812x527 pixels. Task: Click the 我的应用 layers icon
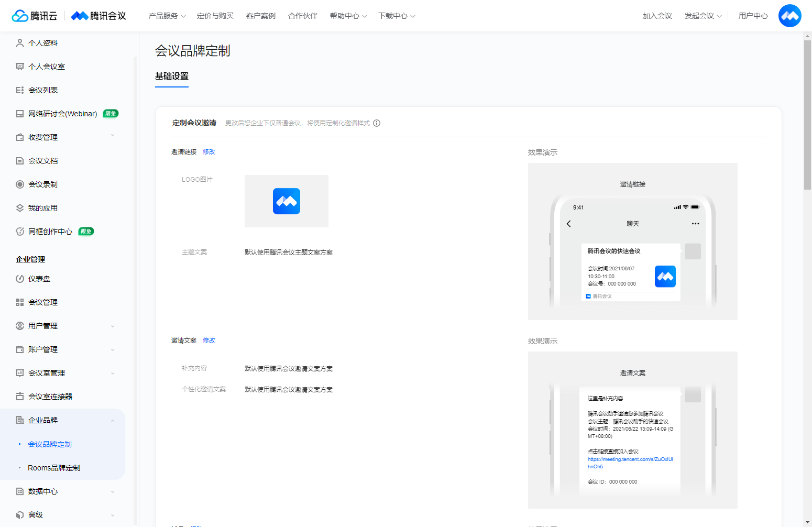point(20,208)
